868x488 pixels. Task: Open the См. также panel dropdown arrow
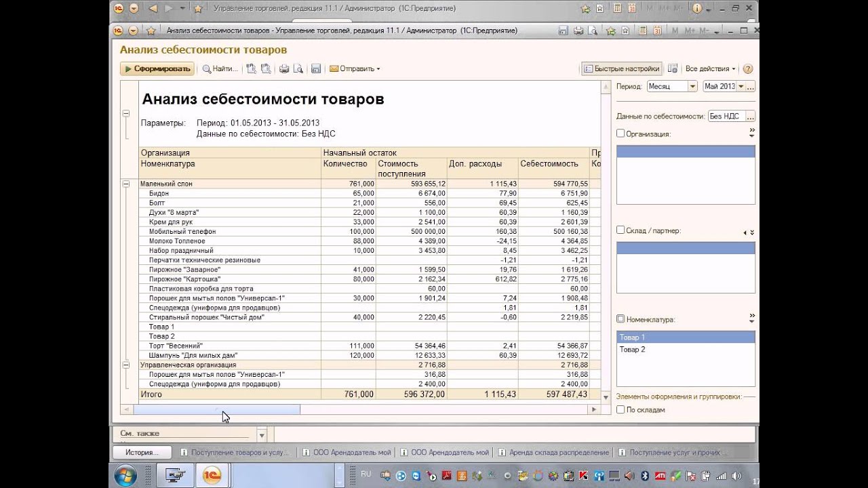click(262, 434)
